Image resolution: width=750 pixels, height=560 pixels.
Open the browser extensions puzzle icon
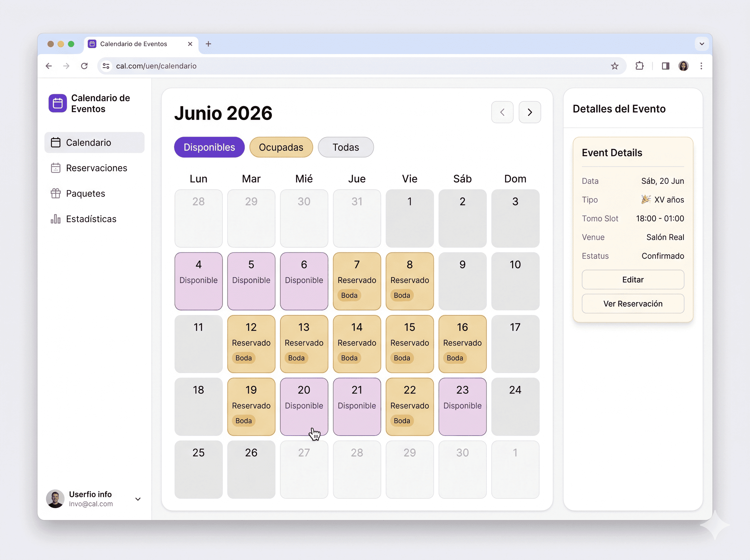[639, 66]
